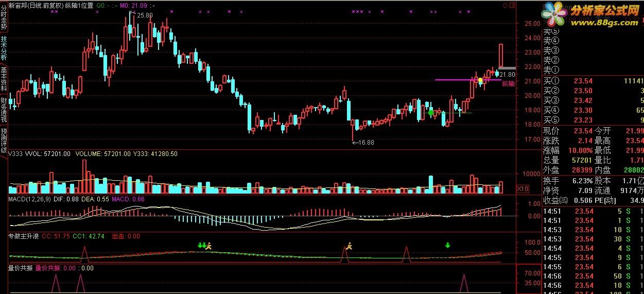Screen dimensions: 644x294
Task: Open the 基本资料 side tab
Action: [x=4, y=79]
